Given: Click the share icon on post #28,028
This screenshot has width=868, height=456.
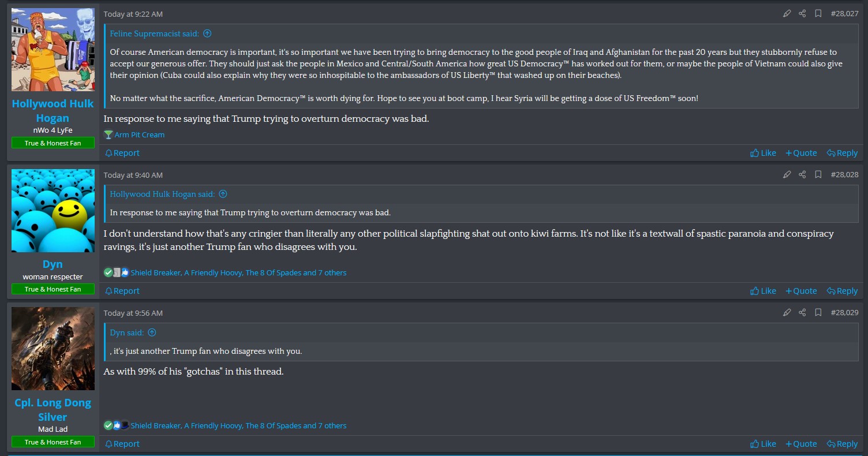Looking at the screenshot, I should (802, 174).
